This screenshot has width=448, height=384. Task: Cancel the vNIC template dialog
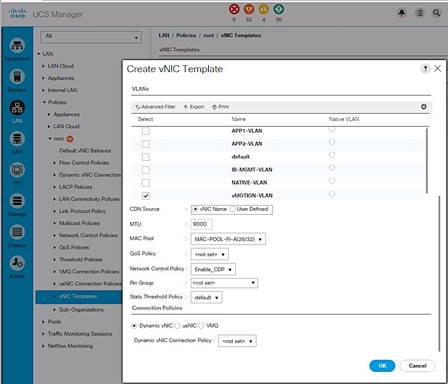417,366
